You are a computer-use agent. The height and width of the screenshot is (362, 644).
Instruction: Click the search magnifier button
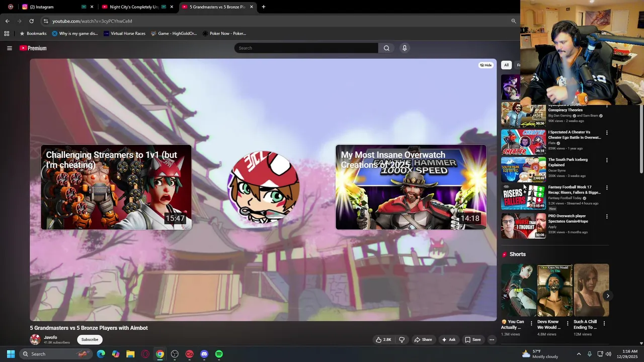[x=386, y=48]
